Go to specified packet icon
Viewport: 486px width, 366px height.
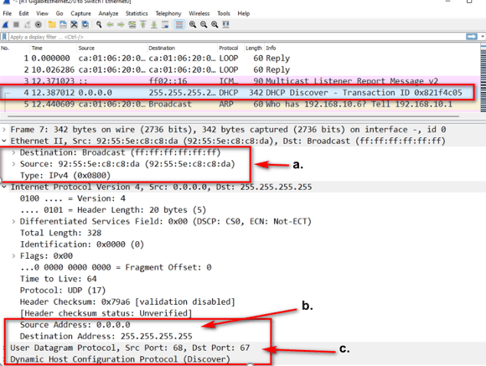[x=132, y=25]
